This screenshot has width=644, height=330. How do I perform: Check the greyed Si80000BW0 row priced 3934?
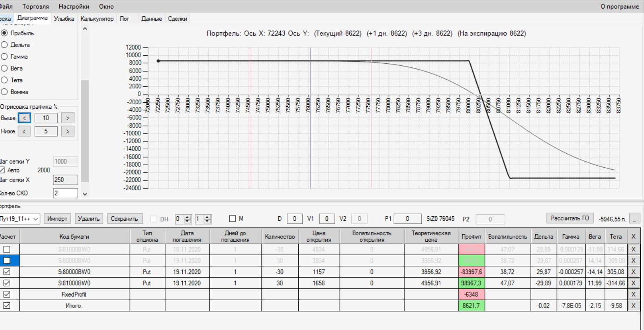[x=7, y=260]
